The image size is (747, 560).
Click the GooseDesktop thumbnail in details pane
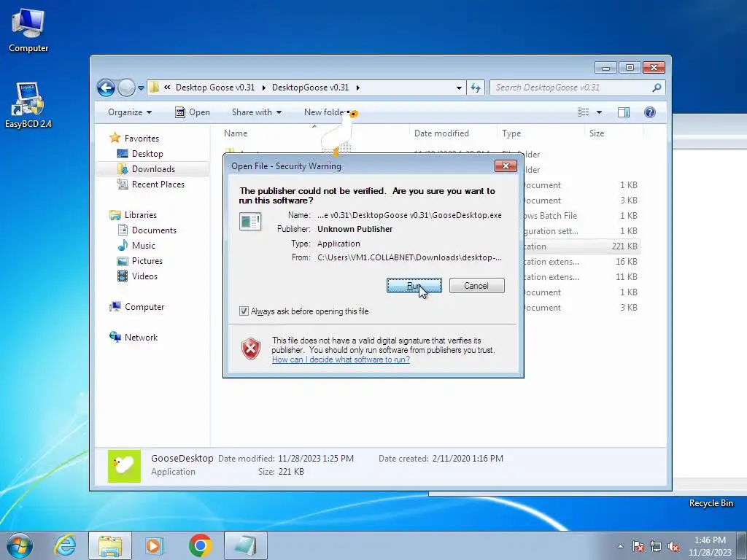[x=124, y=466]
